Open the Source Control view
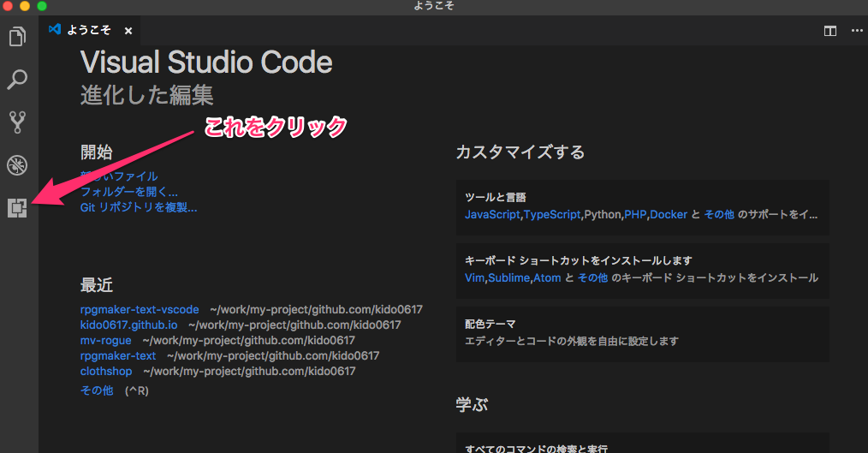 (17, 122)
